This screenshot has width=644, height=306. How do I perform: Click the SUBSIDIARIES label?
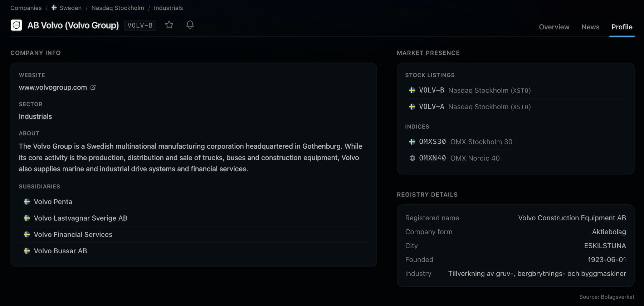[39, 187]
